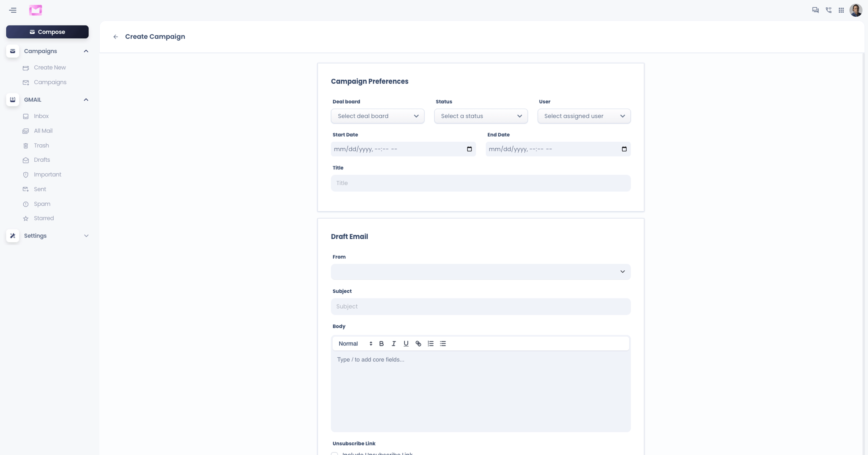This screenshot has width=868, height=455.
Task: Insert a bulleted list in body
Action: (x=443, y=344)
